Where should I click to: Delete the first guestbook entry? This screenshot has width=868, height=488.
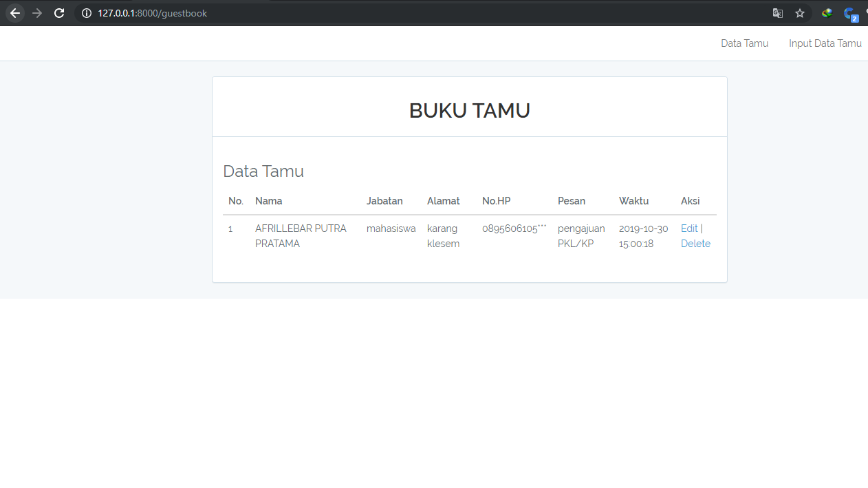695,243
